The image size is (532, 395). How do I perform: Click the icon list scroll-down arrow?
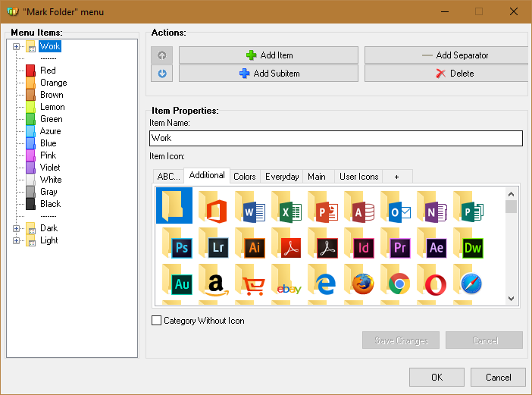pos(511,298)
